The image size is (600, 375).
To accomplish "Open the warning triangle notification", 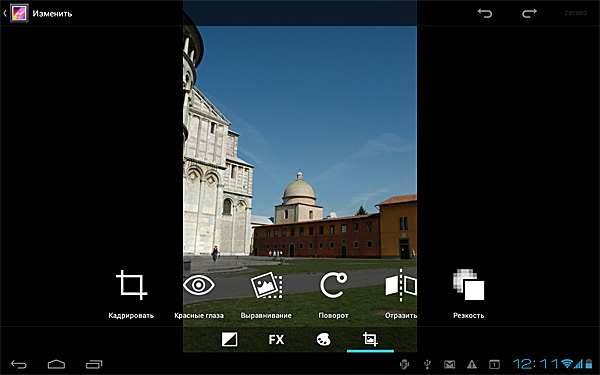I will pos(472,364).
